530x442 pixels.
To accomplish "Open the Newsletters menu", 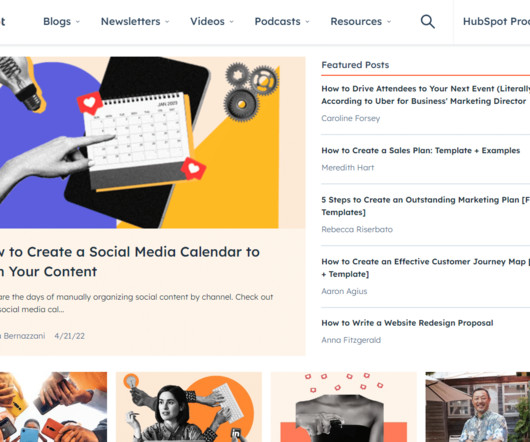I will [130, 22].
